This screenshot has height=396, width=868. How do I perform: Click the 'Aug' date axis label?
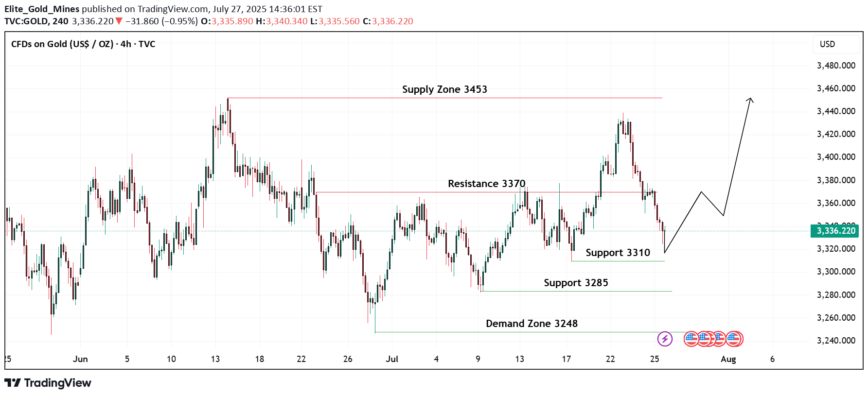[x=728, y=359]
